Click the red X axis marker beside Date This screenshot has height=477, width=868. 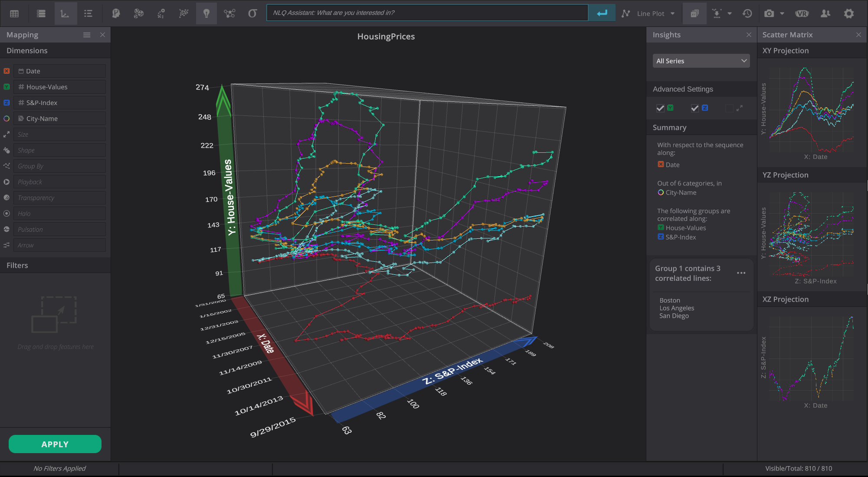pyautogui.click(x=7, y=71)
